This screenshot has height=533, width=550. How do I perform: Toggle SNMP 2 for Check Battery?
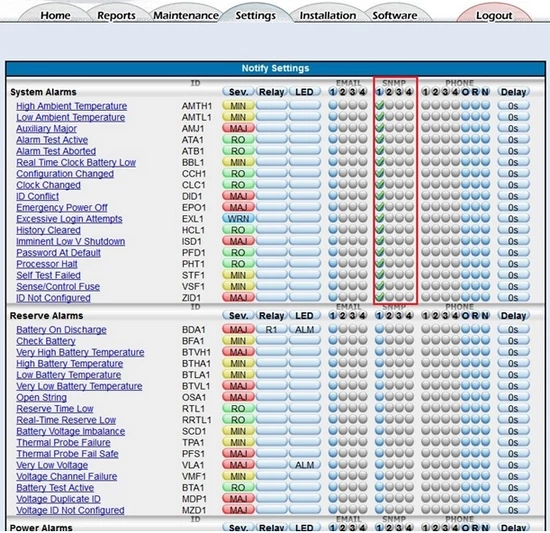point(389,340)
